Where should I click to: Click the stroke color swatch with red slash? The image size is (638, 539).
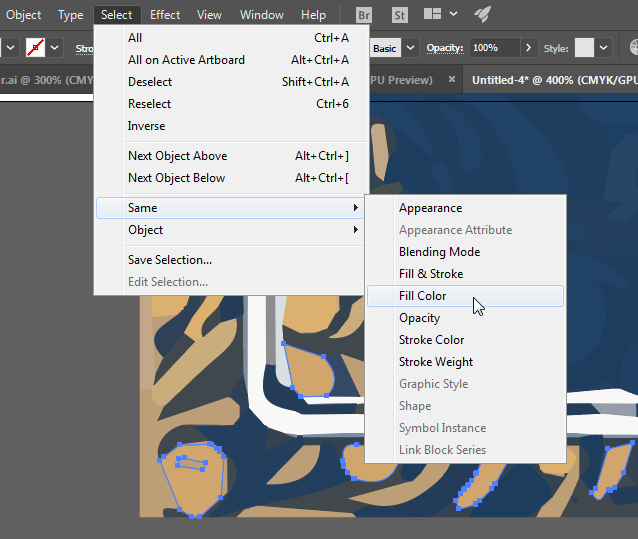pos(35,48)
